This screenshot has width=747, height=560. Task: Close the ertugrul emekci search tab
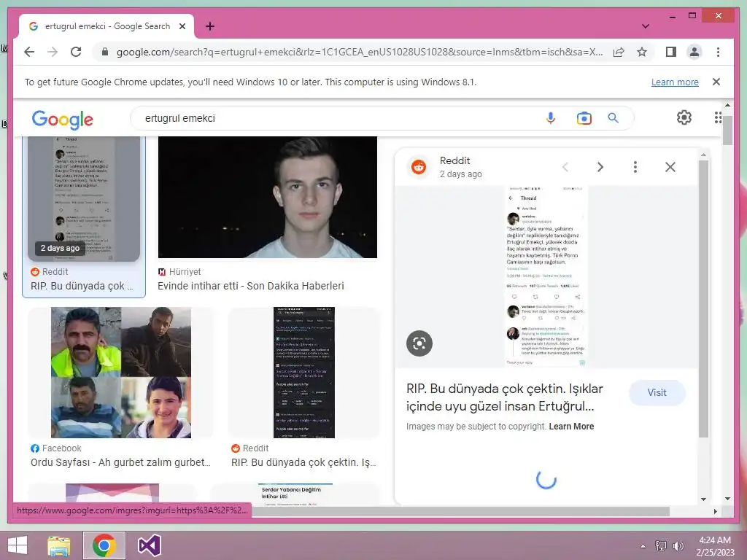pyautogui.click(x=182, y=26)
